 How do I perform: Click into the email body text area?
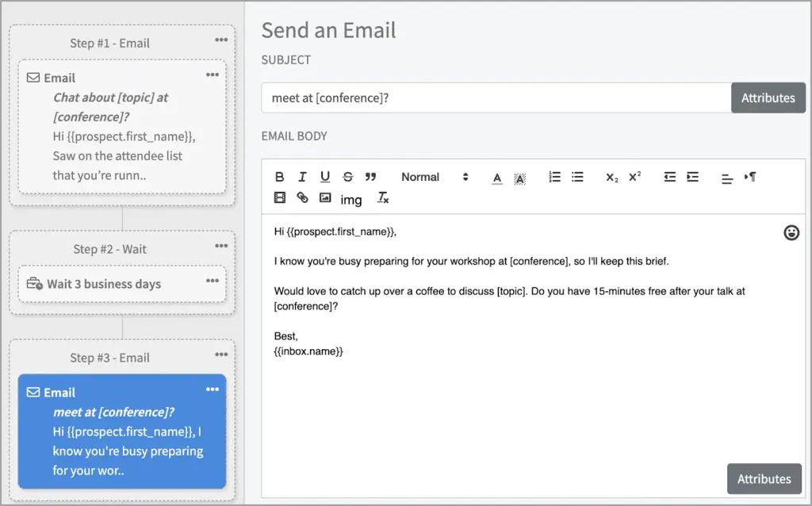pyautogui.click(x=534, y=355)
